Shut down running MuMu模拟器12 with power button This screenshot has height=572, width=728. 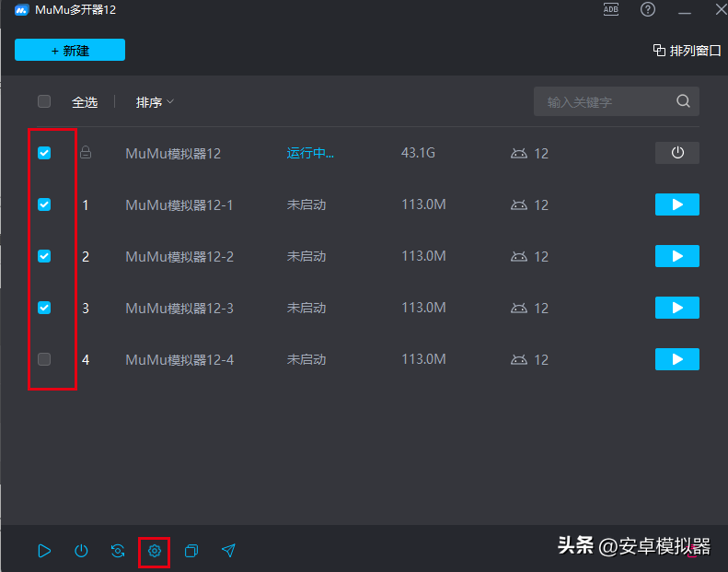tap(677, 153)
